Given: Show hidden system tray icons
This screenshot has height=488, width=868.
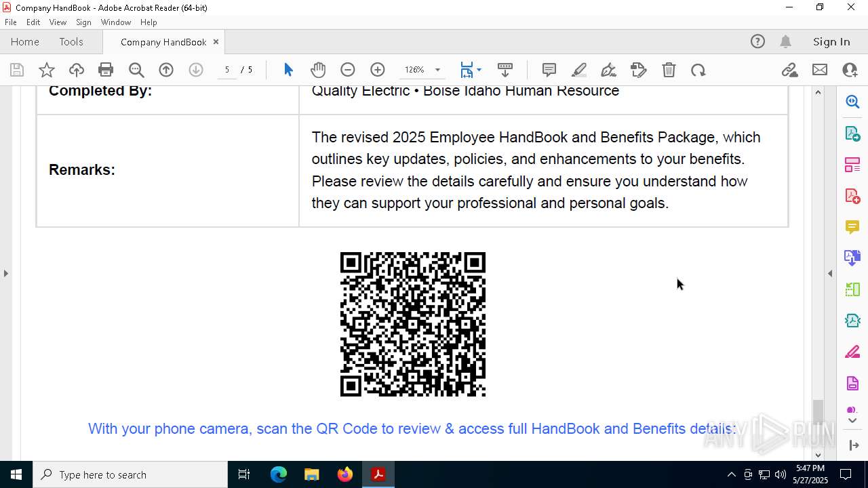Looking at the screenshot, I should coord(731,474).
